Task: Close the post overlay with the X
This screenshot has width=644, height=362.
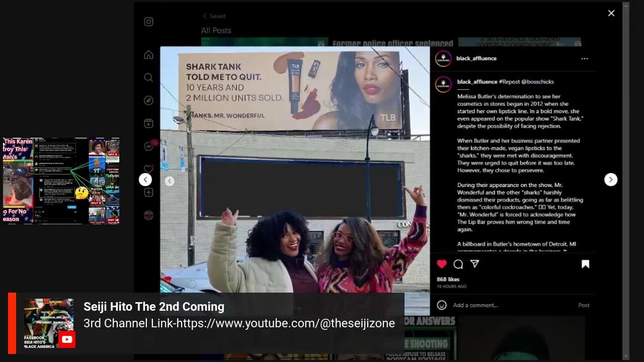Action: [x=611, y=13]
